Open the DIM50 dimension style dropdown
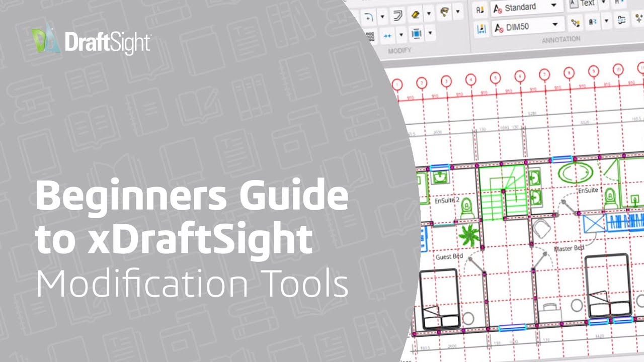The height and width of the screenshot is (362, 644). click(x=555, y=24)
